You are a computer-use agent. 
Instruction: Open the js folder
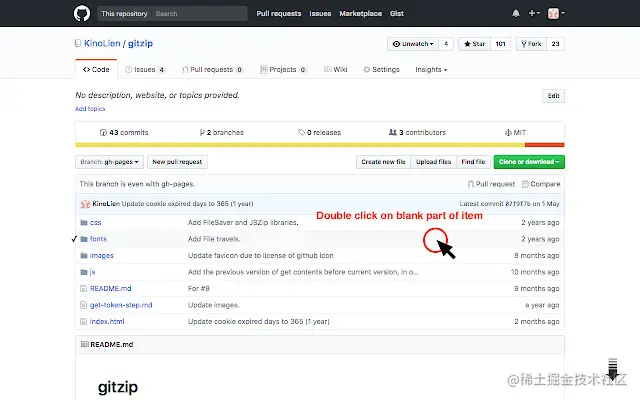tap(93, 272)
